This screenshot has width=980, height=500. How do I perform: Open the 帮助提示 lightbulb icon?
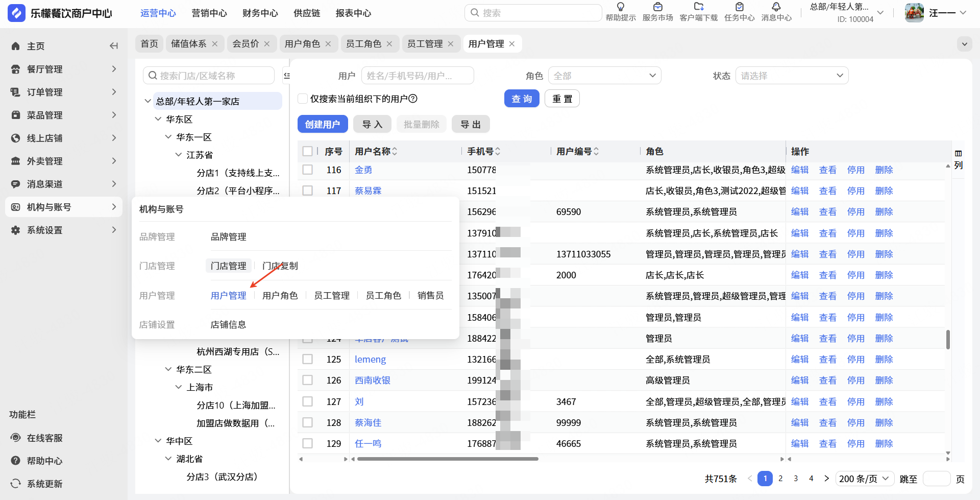coord(621,7)
